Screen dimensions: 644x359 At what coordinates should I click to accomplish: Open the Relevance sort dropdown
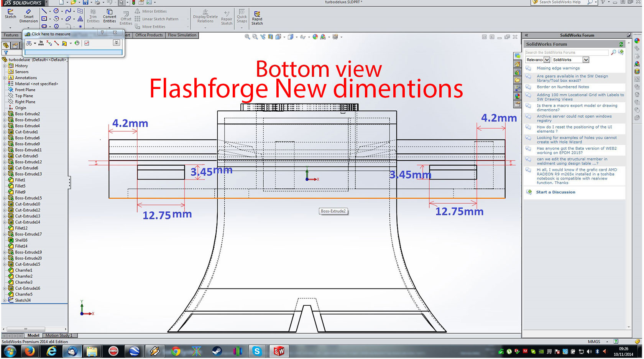tap(538, 60)
